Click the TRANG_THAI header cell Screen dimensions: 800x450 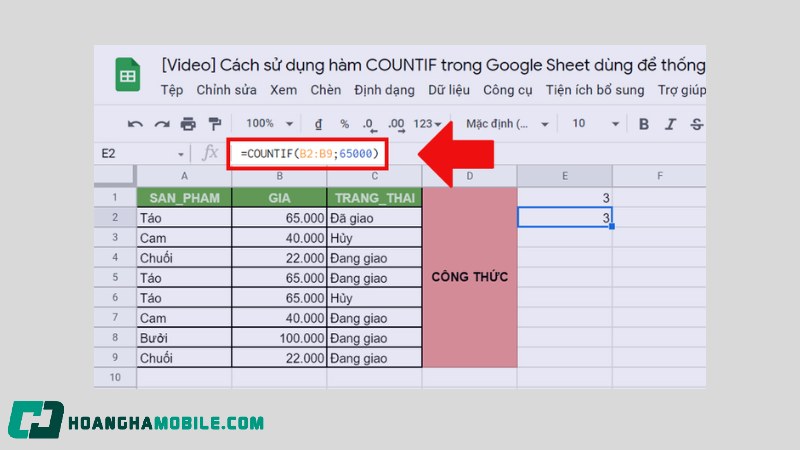[x=374, y=197]
